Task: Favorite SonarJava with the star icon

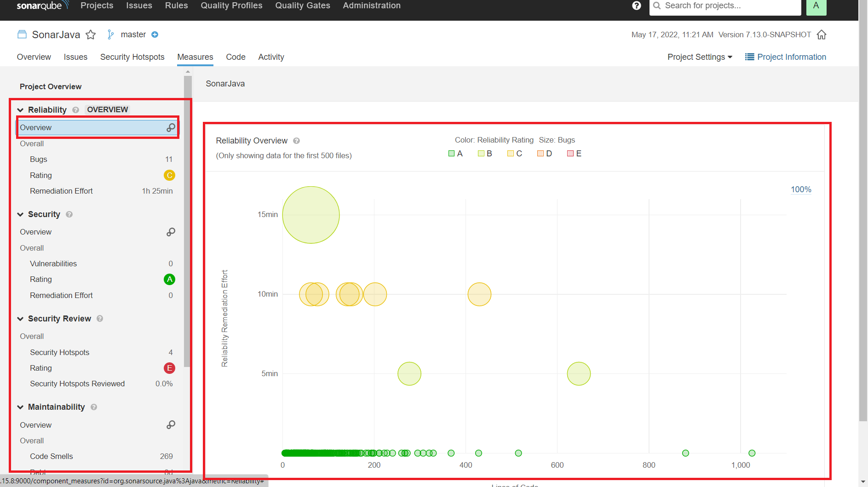Action: [91, 34]
